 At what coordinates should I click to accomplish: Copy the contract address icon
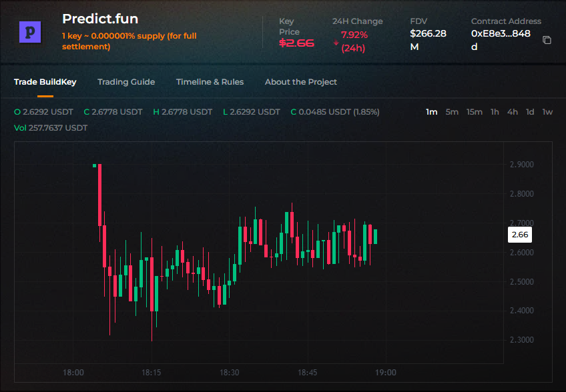click(547, 40)
